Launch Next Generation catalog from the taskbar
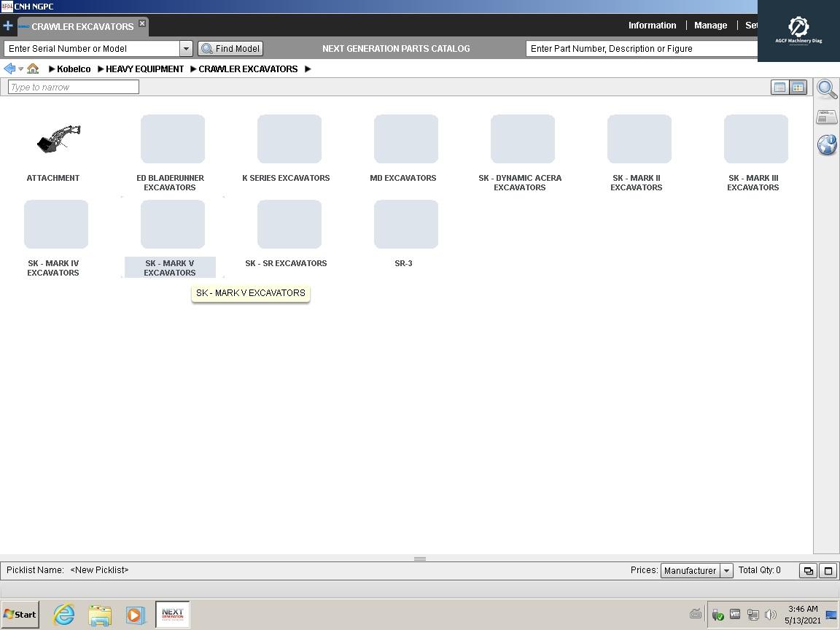Screen dimensions: 840x630 click(172, 615)
